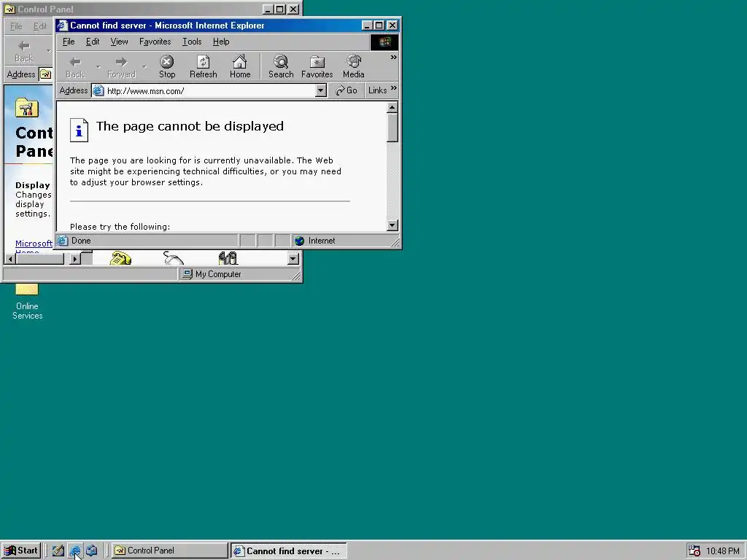The height and width of the screenshot is (560, 747).
Task: Click the Forward arrow in Internet Explorer
Action: tap(122, 66)
